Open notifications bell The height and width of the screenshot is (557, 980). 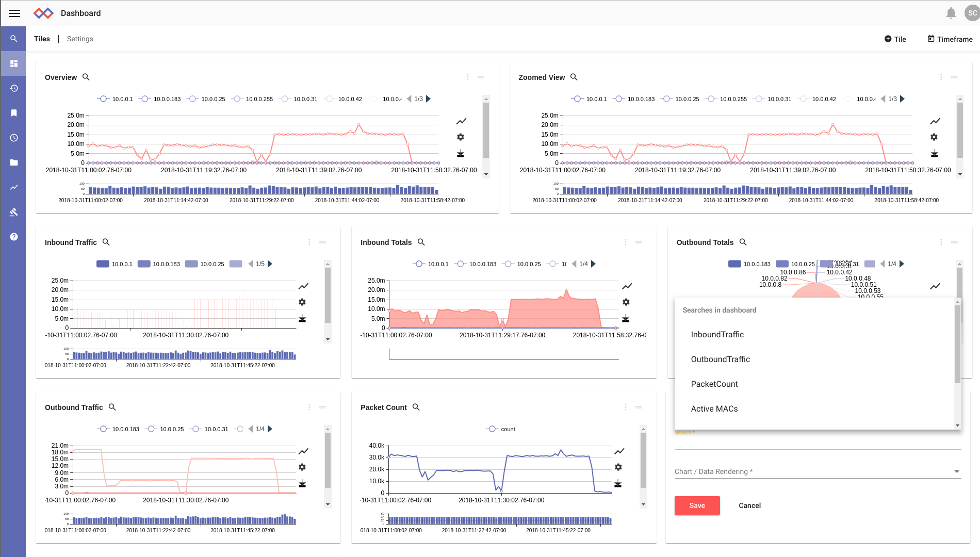(951, 13)
